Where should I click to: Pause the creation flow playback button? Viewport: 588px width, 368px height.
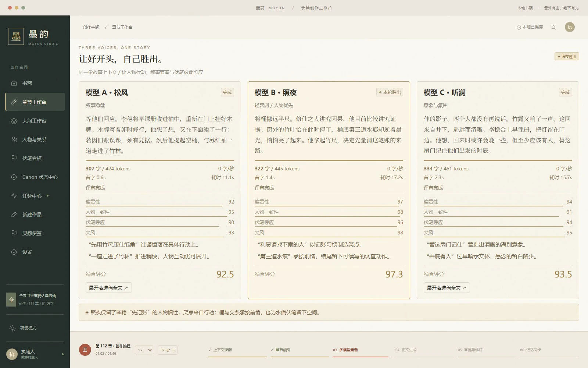tap(85, 350)
